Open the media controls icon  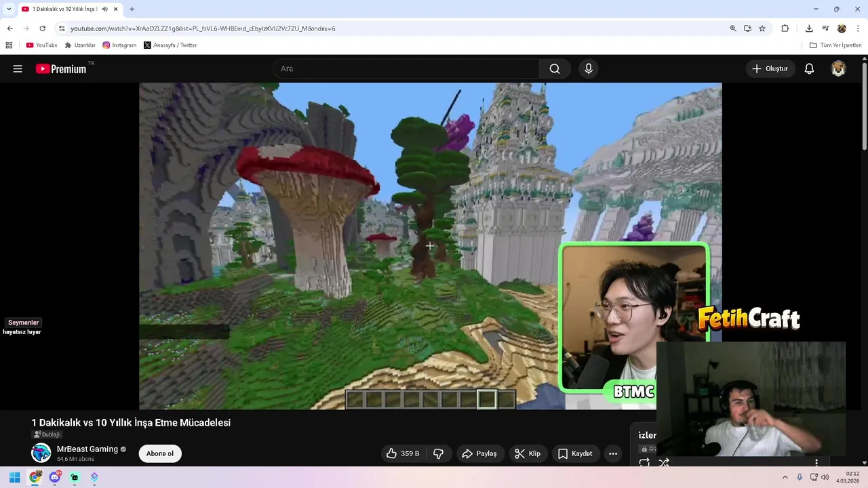(x=825, y=28)
